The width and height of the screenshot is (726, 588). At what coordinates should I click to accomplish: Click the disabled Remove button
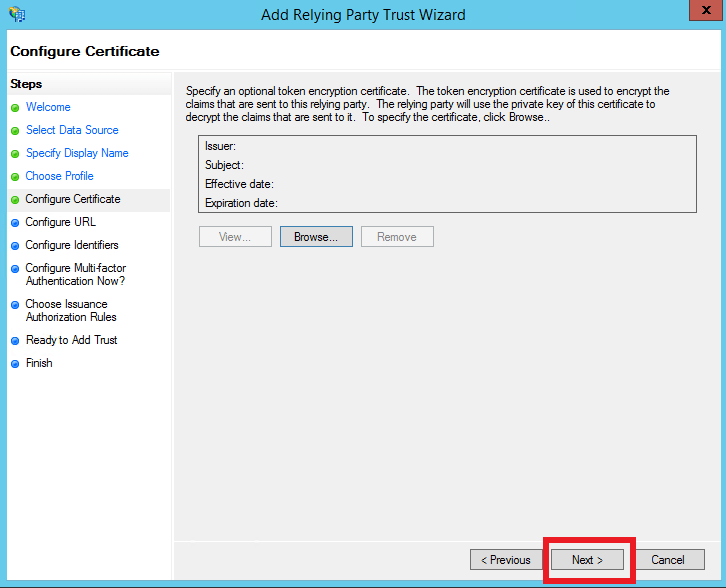(x=397, y=237)
